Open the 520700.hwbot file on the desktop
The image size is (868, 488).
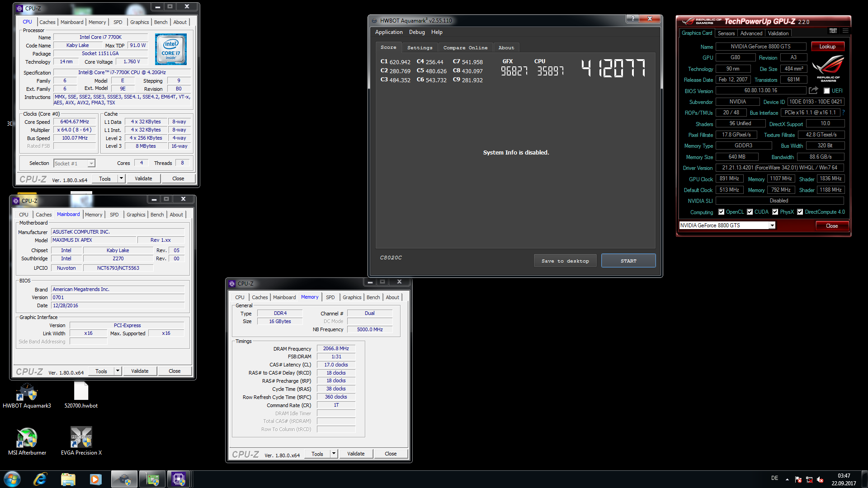81,396
